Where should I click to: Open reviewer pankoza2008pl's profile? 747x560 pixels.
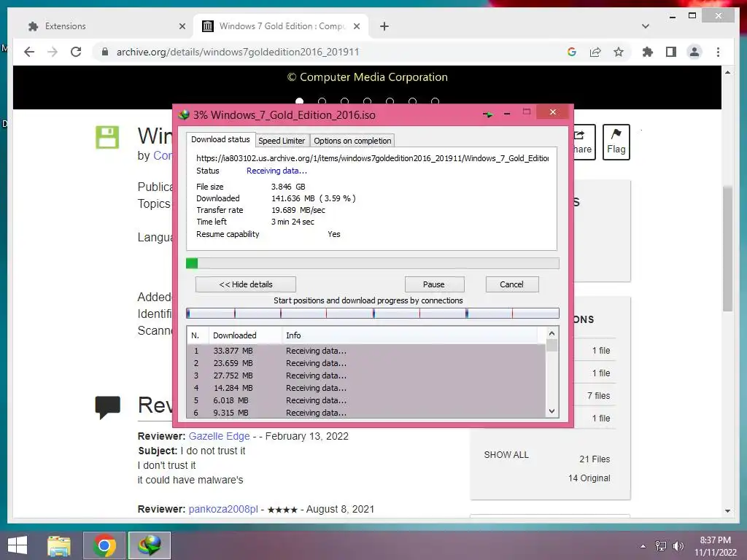pos(223,509)
